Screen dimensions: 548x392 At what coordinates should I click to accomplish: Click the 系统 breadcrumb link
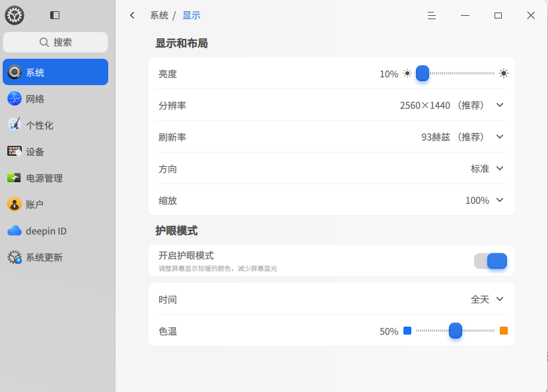tap(159, 15)
